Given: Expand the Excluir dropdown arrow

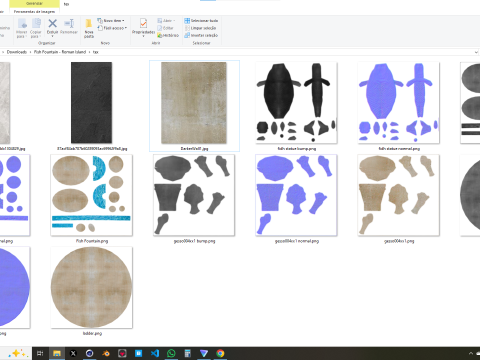Looking at the screenshot, I should tap(52, 36).
